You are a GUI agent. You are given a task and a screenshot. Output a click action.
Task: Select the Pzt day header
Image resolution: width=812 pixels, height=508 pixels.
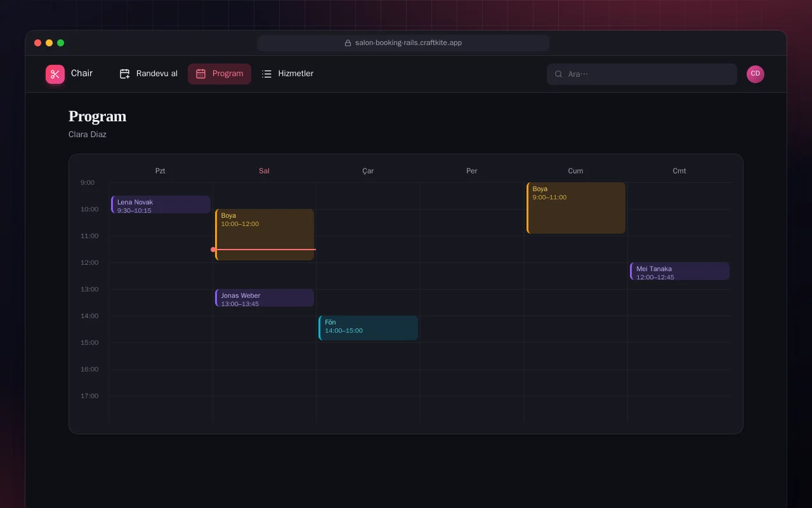coord(160,171)
